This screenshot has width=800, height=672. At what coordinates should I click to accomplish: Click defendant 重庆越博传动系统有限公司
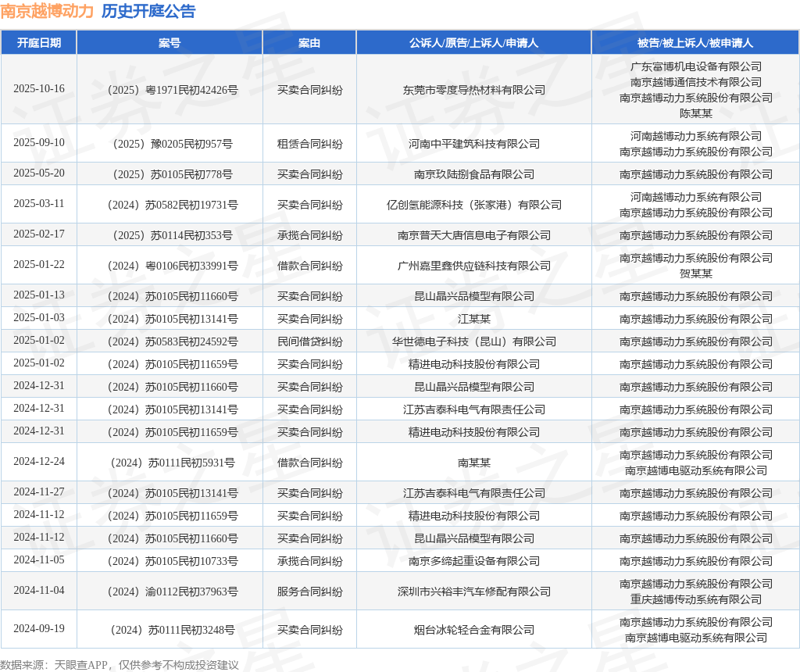click(695, 599)
